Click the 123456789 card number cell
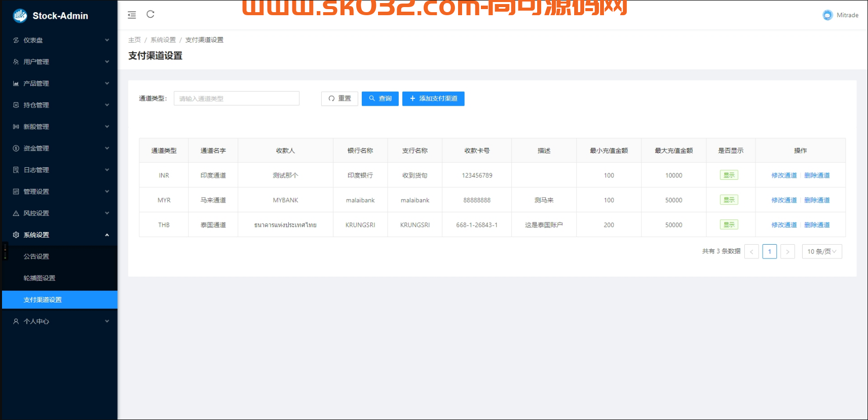 click(477, 175)
